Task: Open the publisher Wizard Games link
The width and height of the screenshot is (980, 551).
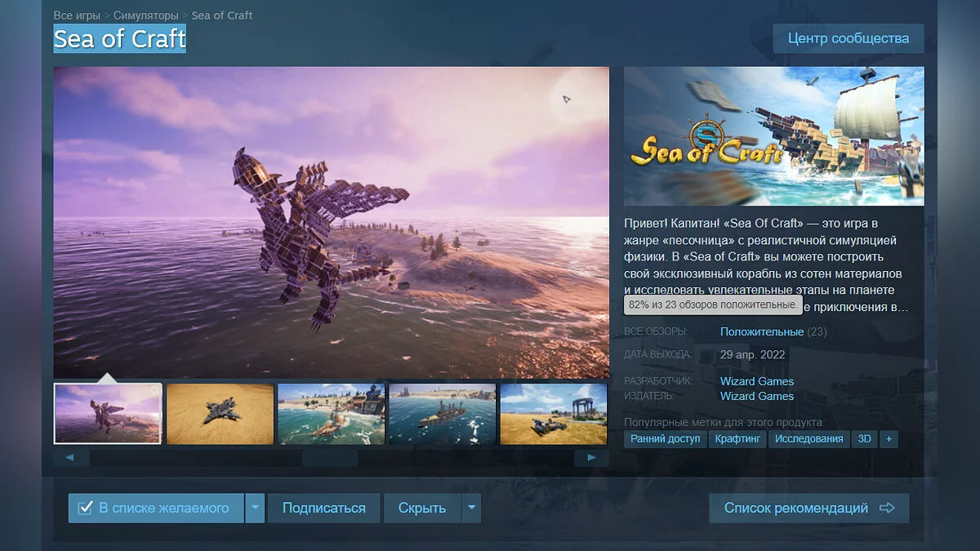Action: point(757,396)
